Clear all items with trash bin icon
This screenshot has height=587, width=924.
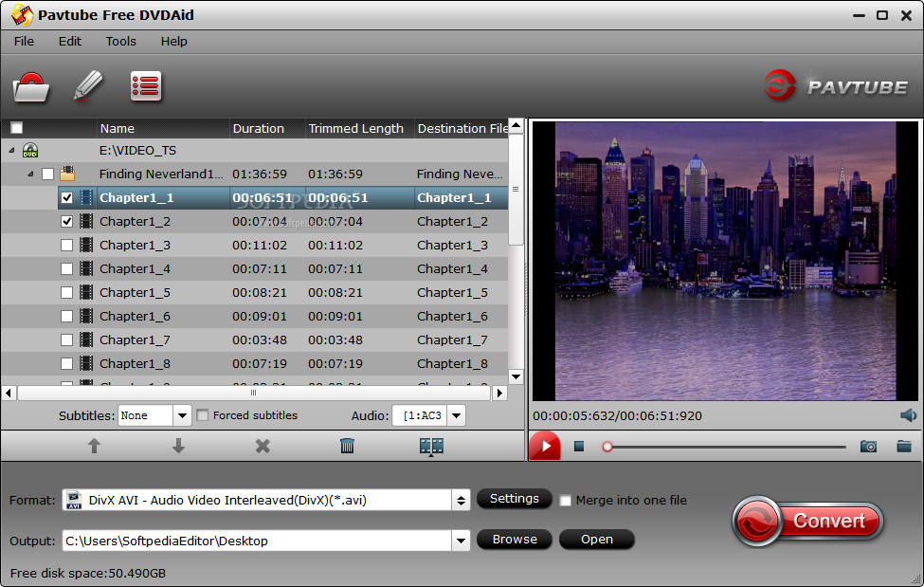[347, 446]
